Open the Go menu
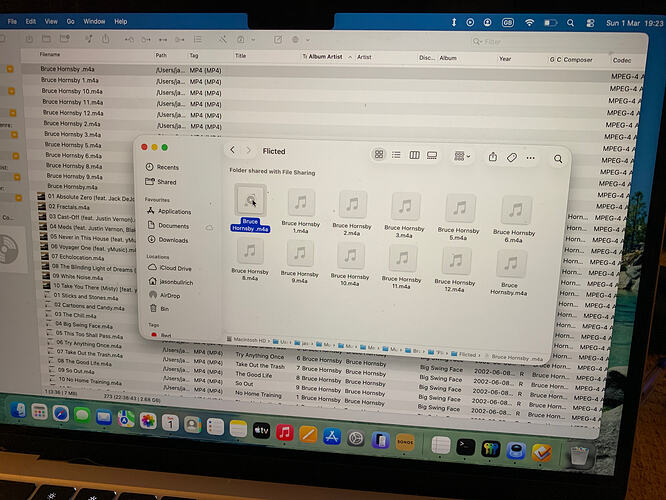Screen dimensions: 666x500 pyautogui.click(x=71, y=21)
